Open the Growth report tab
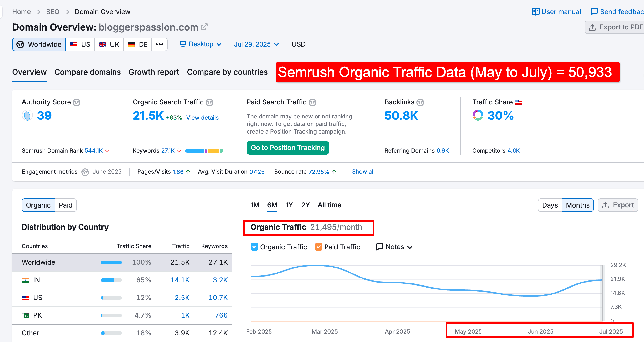 point(154,72)
